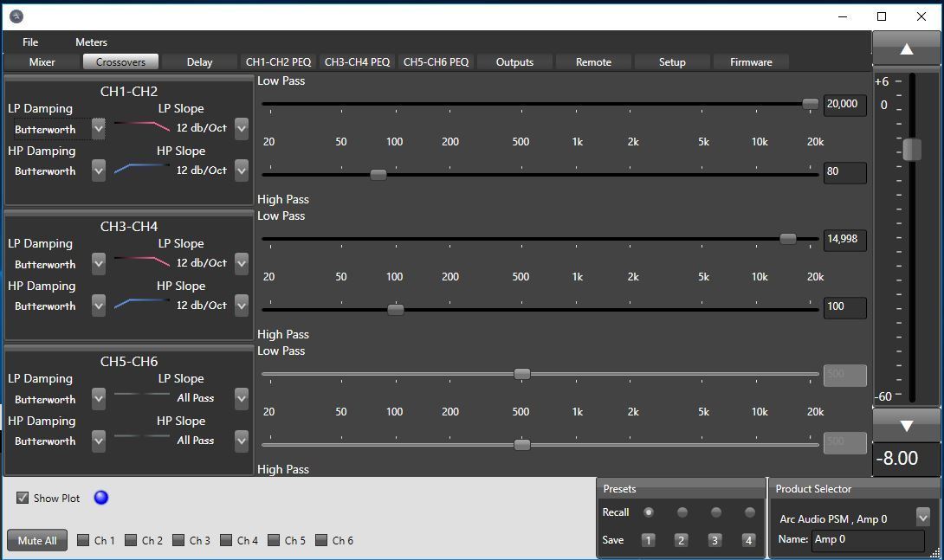Open the Firmware tab

751,62
